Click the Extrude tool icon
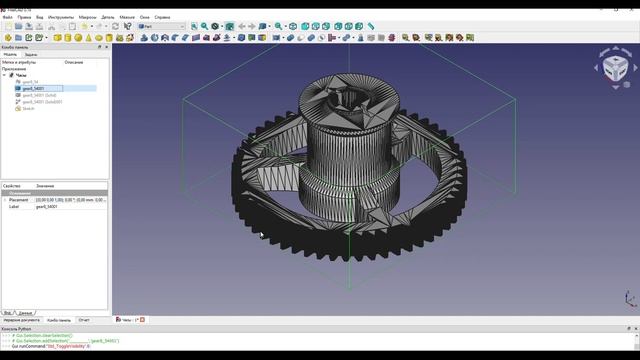This screenshot has width=640, height=360. (x=144, y=38)
